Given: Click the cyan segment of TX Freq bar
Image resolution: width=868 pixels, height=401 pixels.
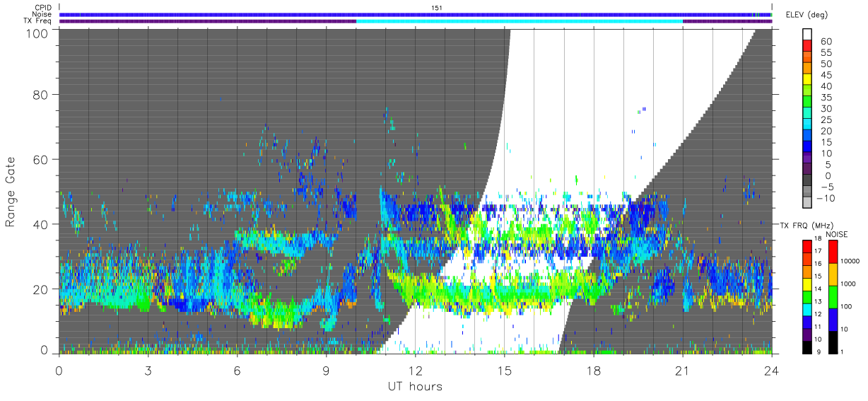Looking at the screenshot, I should [x=520, y=21].
